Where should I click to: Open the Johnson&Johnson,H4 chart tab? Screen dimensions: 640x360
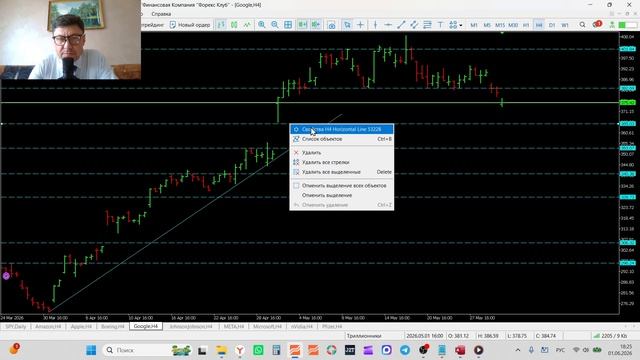[191, 327]
